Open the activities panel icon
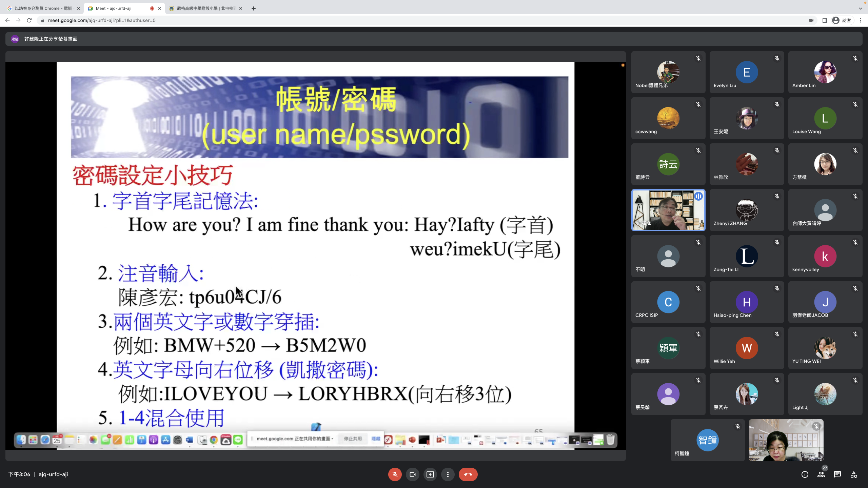 coord(853,474)
